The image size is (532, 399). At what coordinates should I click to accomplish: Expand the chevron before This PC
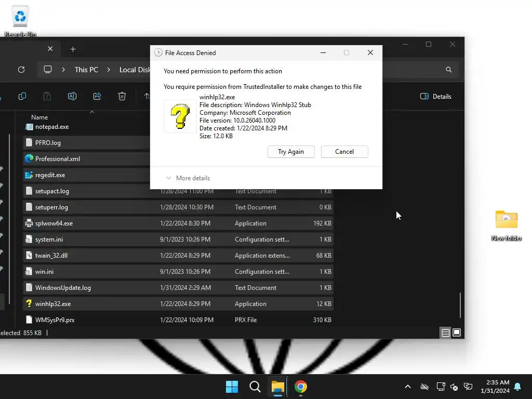[63, 70]
